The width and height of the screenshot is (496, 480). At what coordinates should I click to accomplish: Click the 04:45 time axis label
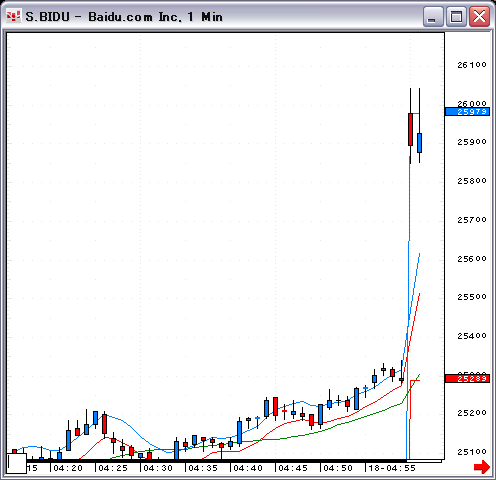coord(293,468)
